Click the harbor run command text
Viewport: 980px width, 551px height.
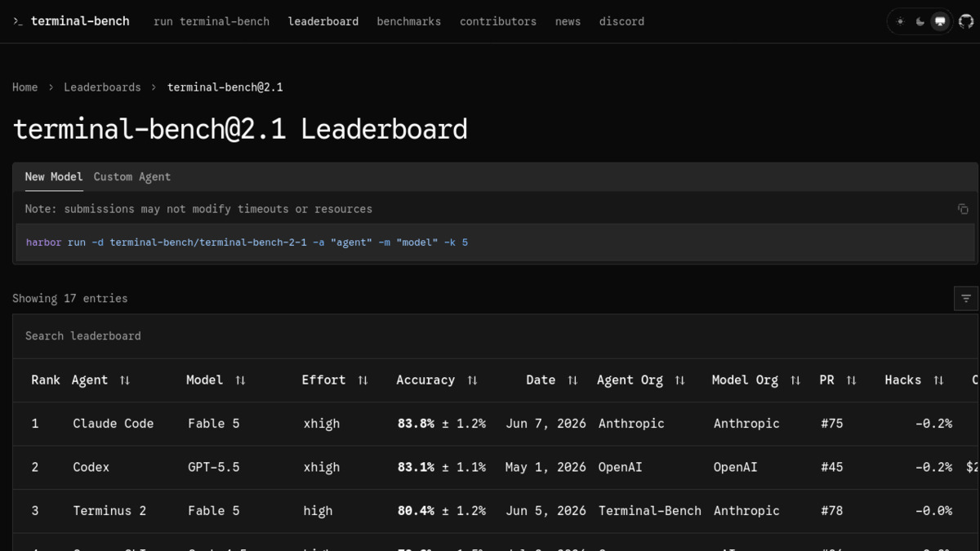pyautogui.click(x=247, y=242)
